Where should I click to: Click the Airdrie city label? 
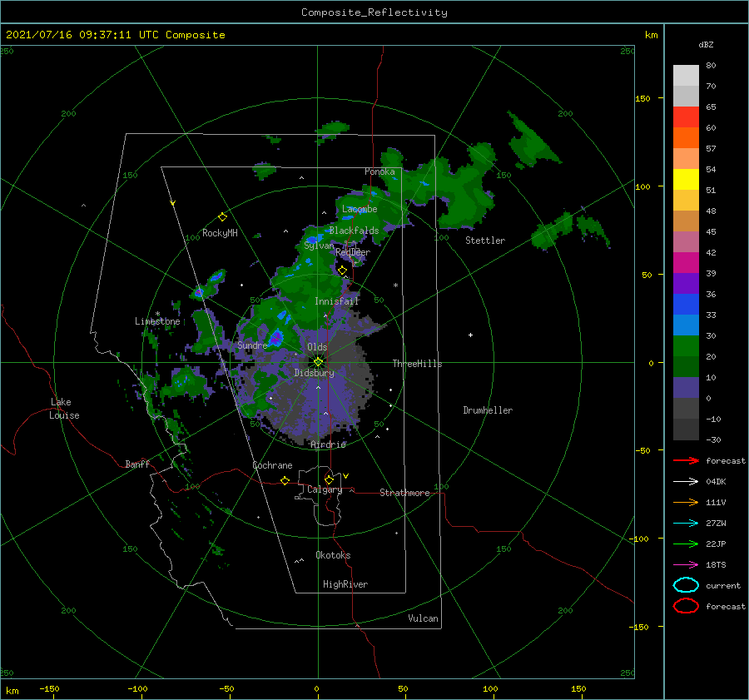(x=328, y=444)
